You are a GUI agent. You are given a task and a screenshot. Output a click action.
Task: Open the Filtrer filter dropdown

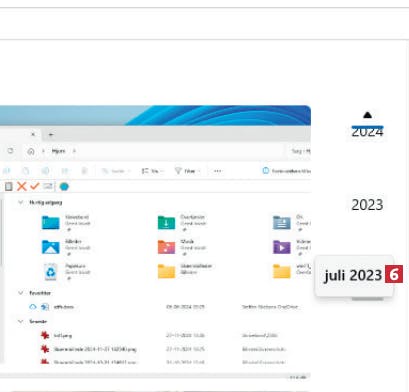pos(187,171)
